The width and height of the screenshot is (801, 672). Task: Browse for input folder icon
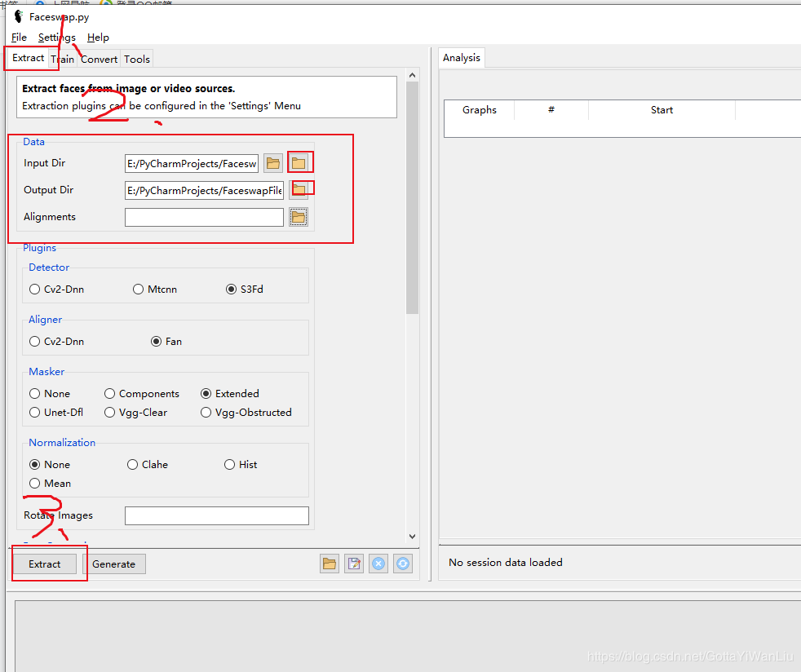(299, 163)
